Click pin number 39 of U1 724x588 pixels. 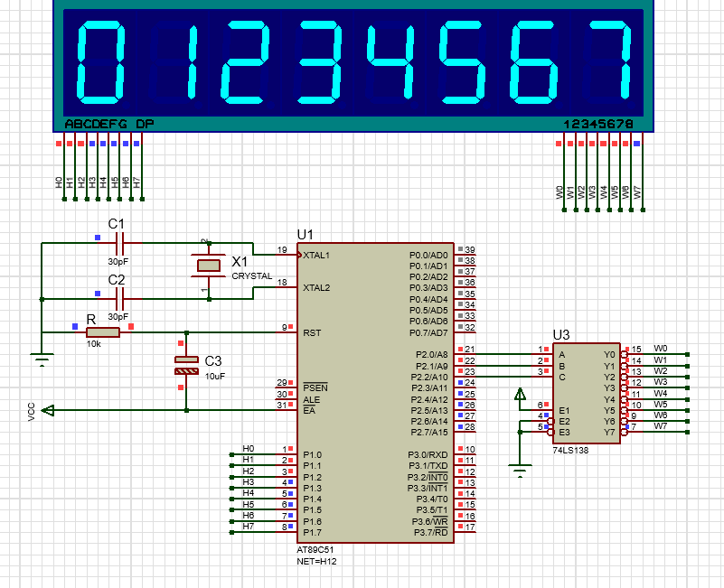470,249
